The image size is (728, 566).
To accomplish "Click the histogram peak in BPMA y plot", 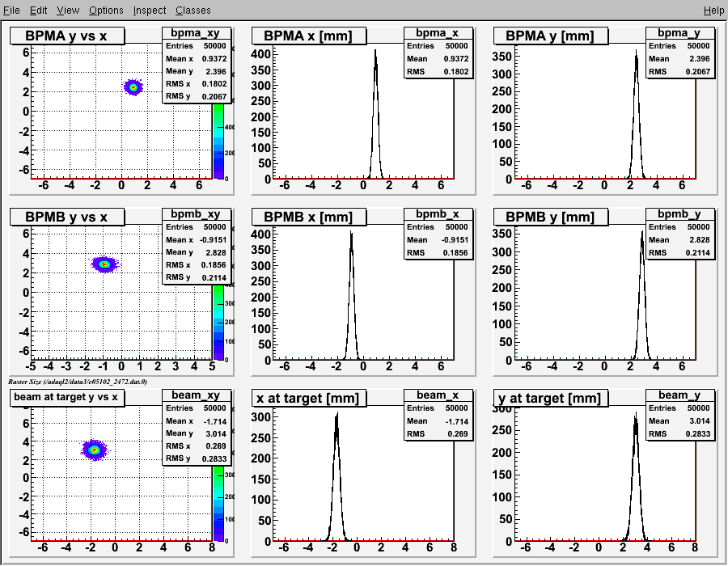I will [636, 51].
